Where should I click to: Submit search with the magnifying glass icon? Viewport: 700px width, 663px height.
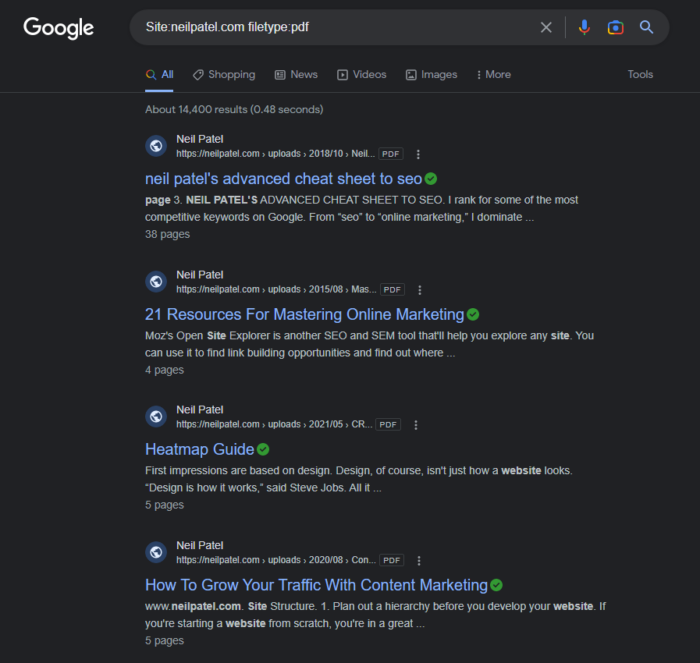[646, 27]
